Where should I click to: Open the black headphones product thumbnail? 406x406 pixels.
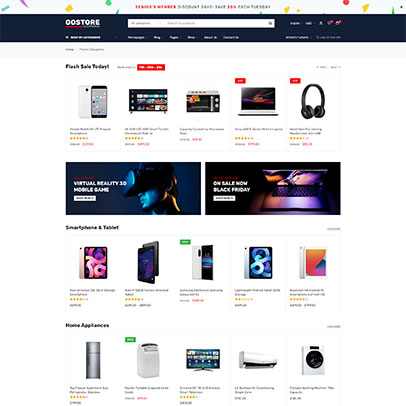pyautogui.click(x=313, y=101)
